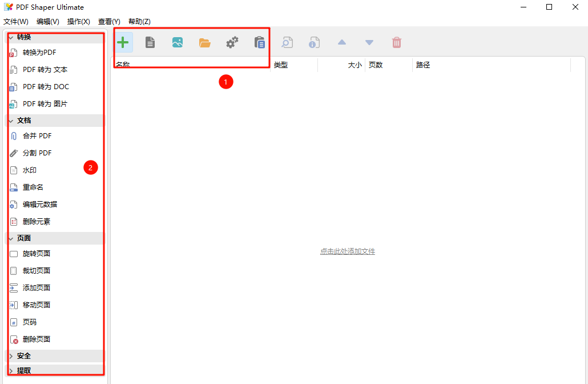
Task: Click the preview magnifier document icon
Action: point(287,42)
